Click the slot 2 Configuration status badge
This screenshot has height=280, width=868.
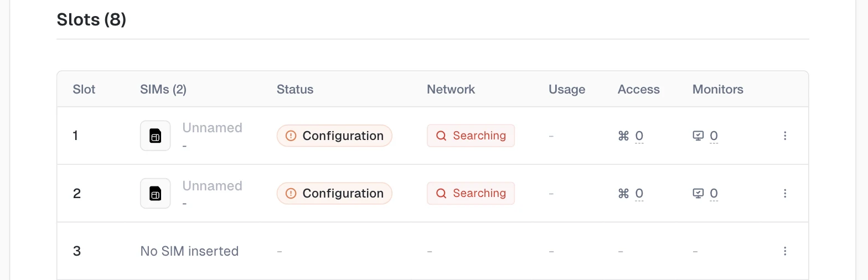coord(334,193)
